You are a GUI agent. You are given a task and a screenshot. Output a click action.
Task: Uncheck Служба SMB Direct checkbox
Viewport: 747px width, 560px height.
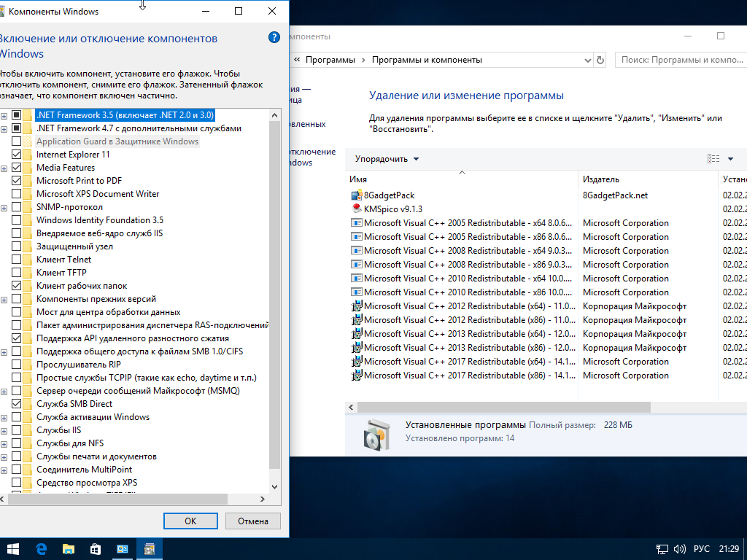coord(16,404)
